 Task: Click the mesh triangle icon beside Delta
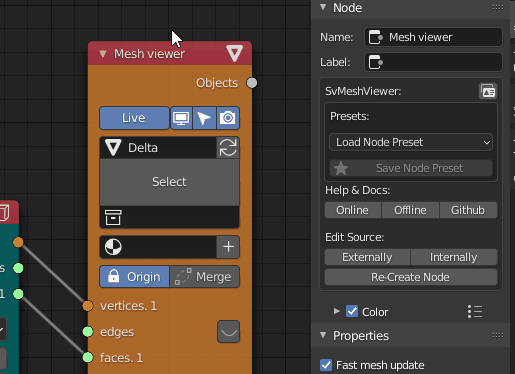point(113,147)
